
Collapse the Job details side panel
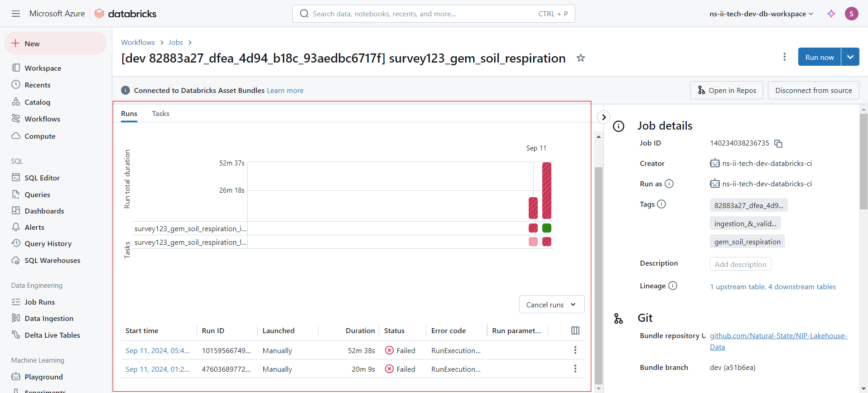coord(603,117)
